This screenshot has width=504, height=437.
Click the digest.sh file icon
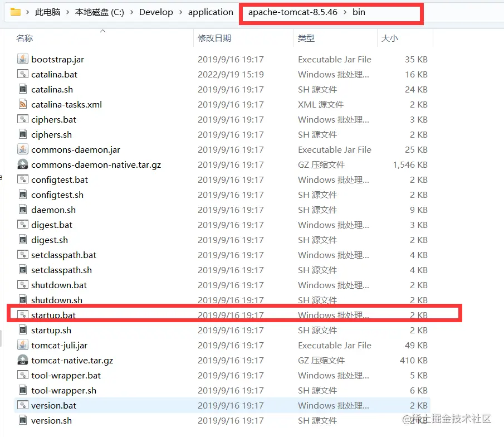[22, 240]
